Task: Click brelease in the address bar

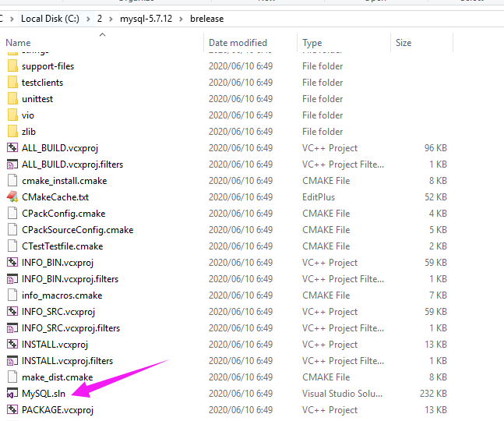Action: (206, 19)
